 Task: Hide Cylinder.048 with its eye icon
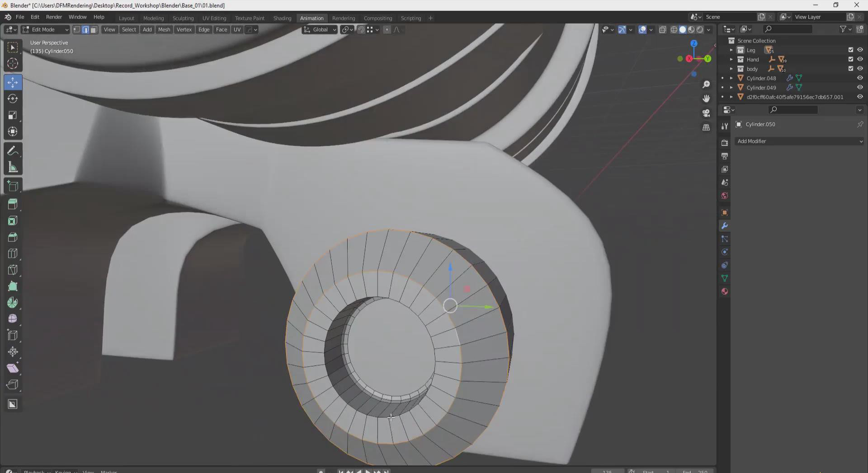click(860, 78)
